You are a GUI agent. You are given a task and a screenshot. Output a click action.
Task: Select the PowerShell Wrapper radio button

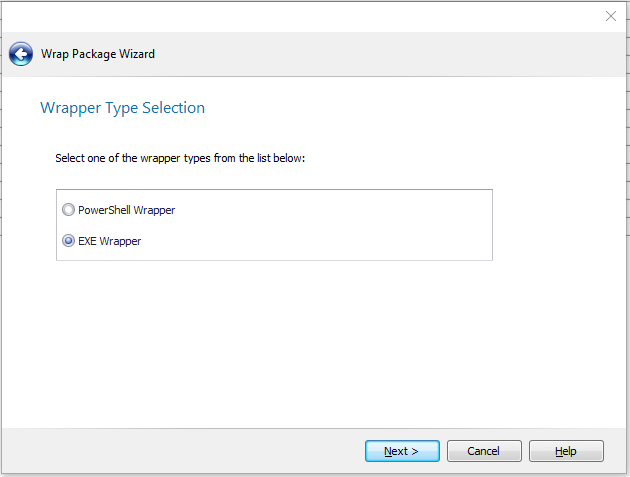tap(68, 210)
